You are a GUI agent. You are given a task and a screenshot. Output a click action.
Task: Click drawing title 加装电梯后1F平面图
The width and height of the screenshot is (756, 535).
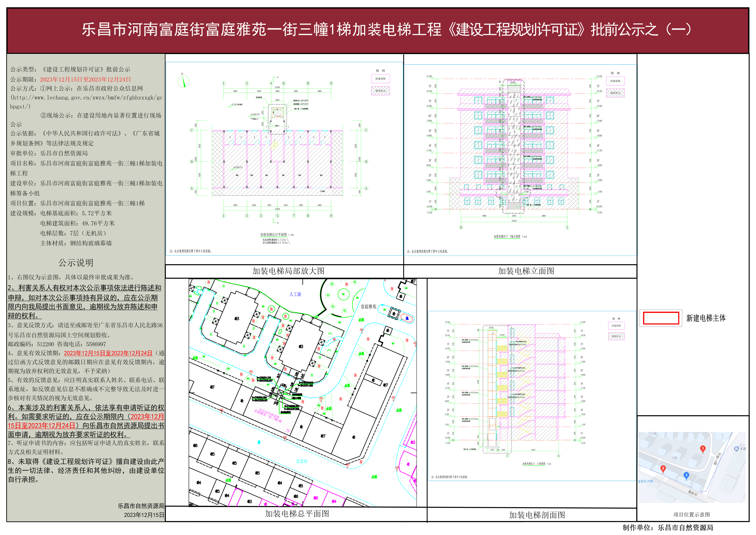273,235
